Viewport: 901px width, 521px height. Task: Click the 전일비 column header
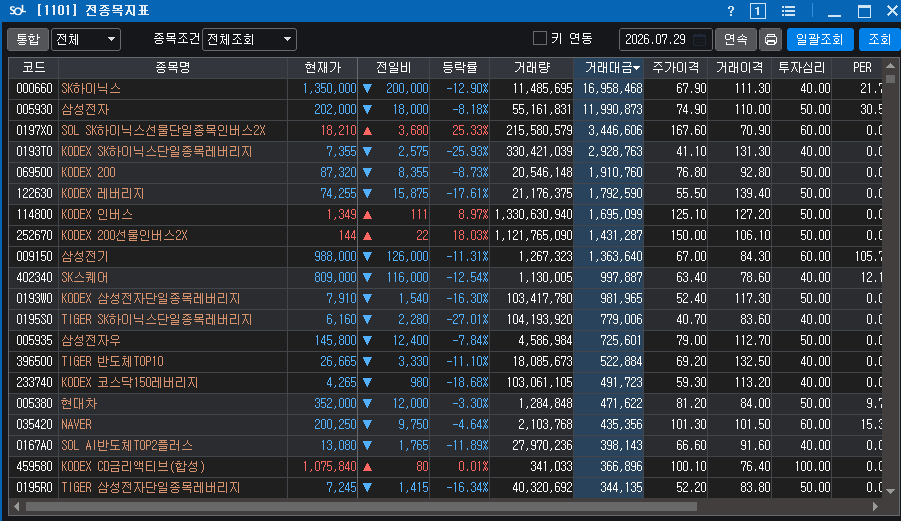(x=394, y=68)
